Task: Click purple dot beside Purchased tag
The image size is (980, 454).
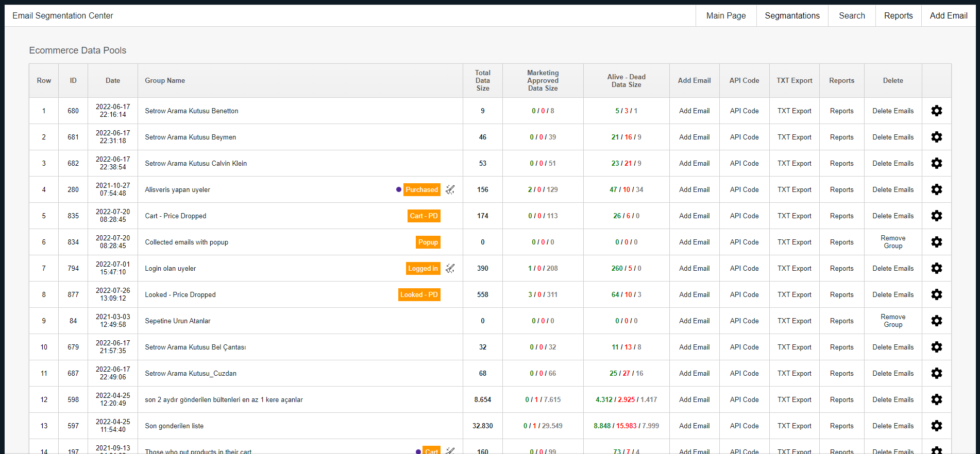Action: [x=399, y=189]
